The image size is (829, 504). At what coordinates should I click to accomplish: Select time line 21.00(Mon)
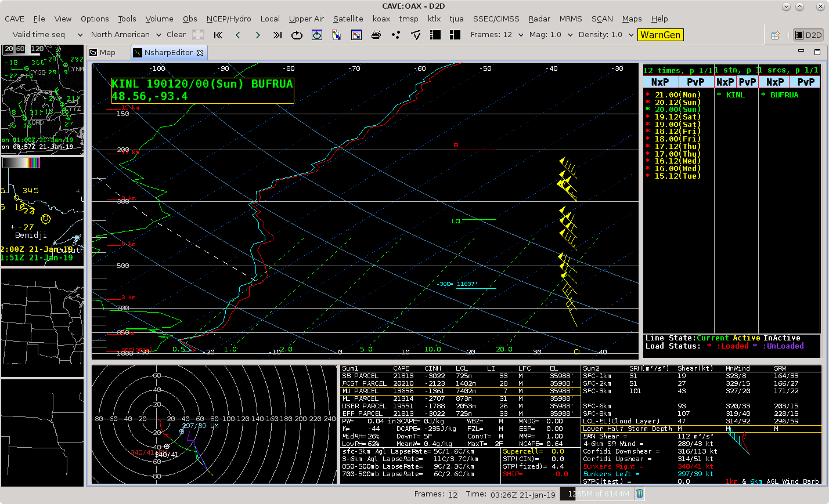click(673, 95)
